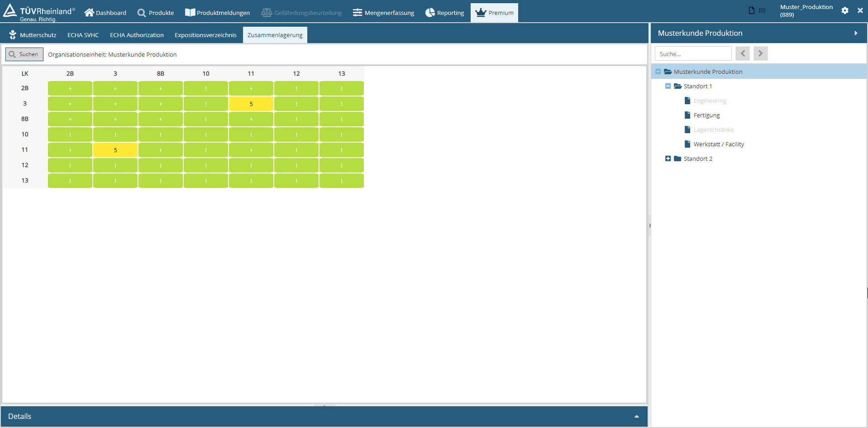Select Werkstatt / Facility in the tree
This screenshot has height=428, width=868.
(x=718, y=144)
